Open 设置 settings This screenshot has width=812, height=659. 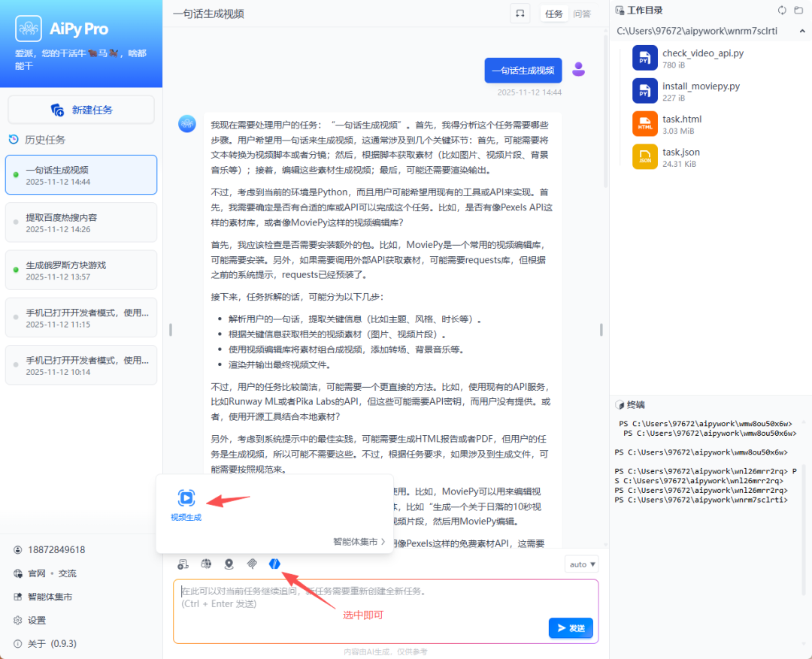click(x=37, y=620)
